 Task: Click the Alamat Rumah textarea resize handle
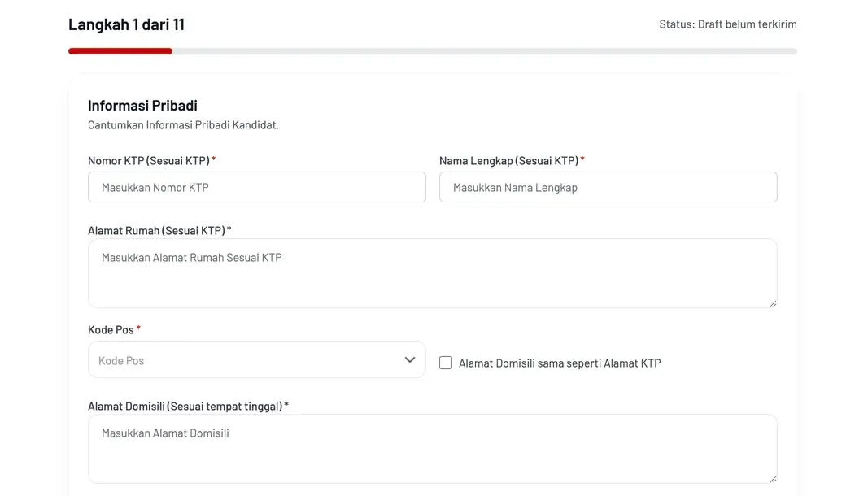point(773,303)
